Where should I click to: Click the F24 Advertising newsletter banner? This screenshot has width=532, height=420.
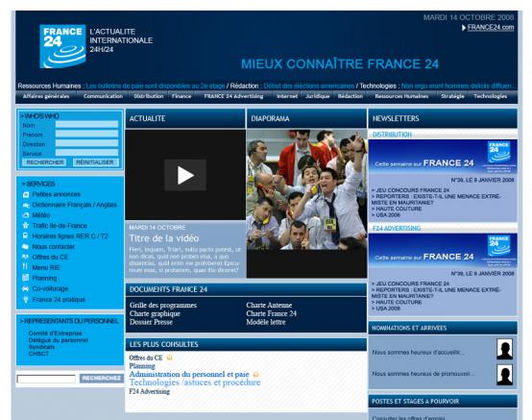click(443, 250)
